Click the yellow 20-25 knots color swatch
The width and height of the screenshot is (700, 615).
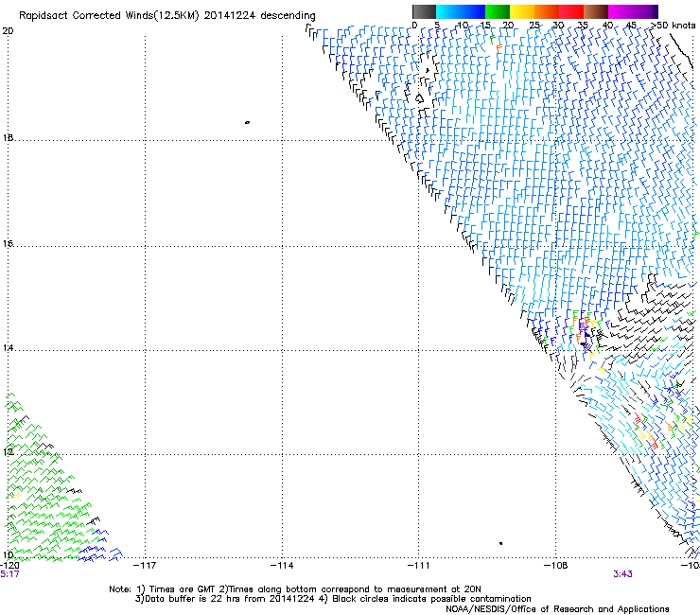coord(522,11)
